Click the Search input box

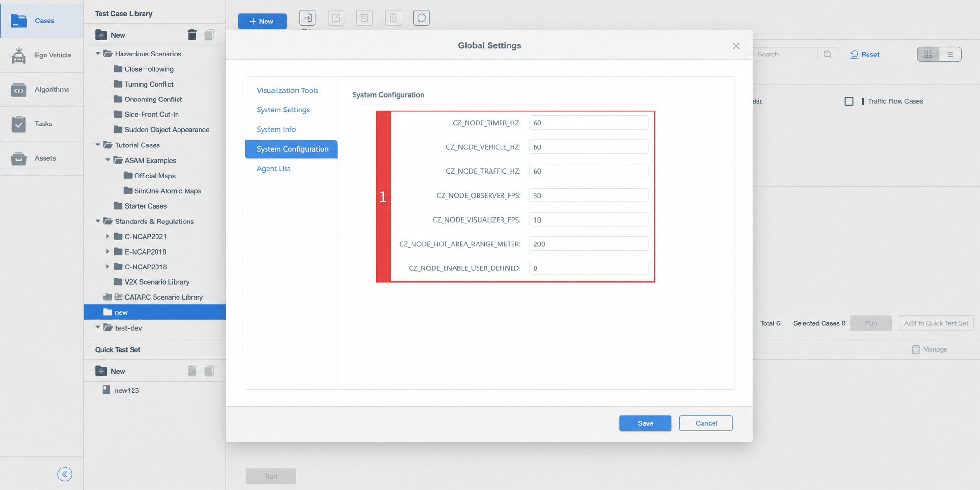(785, 55)
